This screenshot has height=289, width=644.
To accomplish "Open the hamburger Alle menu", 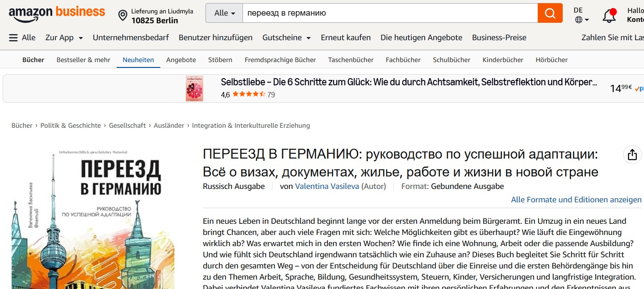I will tap(22, 38).
